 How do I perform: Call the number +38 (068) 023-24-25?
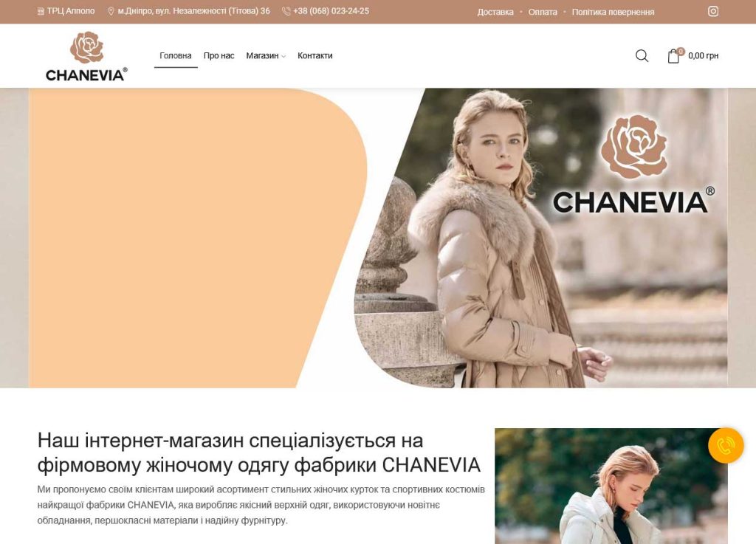click(x=331, y=11)
